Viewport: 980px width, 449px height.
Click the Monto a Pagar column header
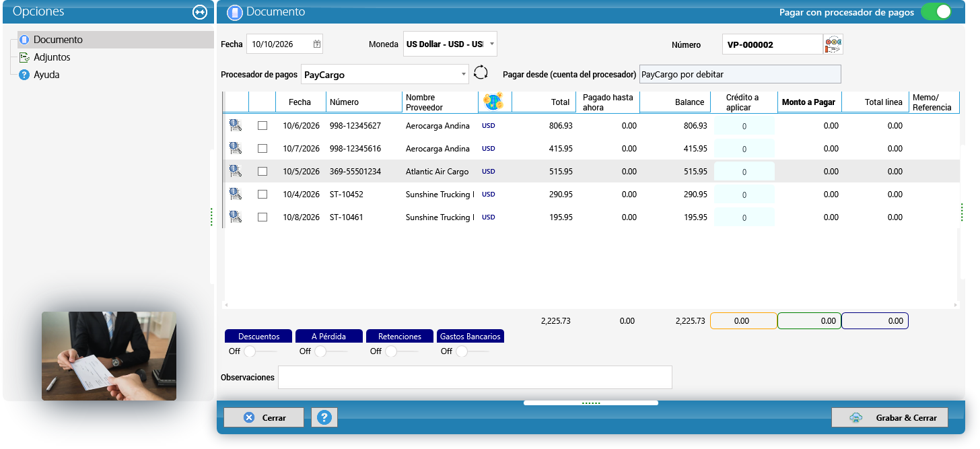tap(808, 102)
